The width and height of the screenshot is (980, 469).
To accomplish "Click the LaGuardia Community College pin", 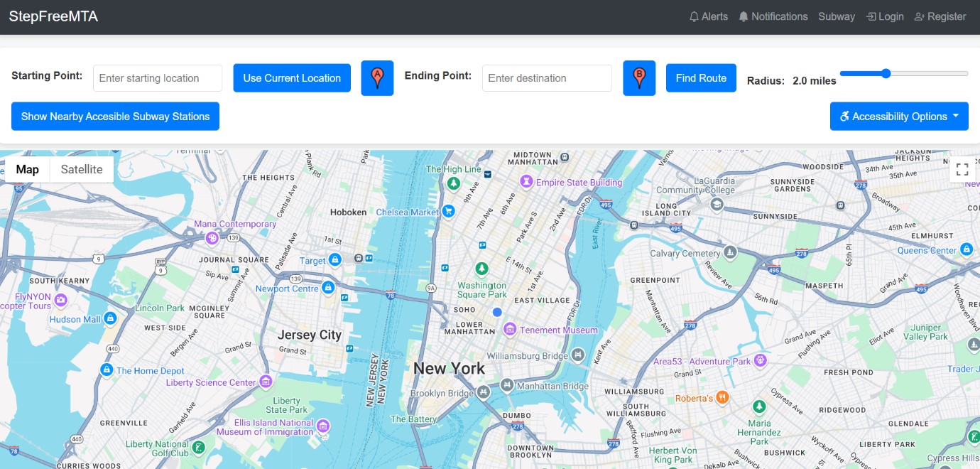I will pyautogui.click(x=717, y=205).
